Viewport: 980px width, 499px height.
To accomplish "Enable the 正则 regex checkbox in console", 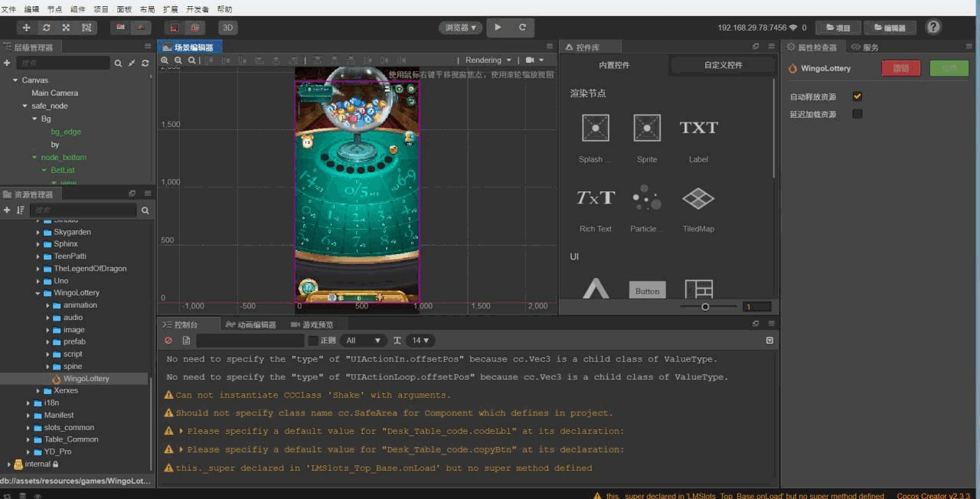I will click(313, 341).
